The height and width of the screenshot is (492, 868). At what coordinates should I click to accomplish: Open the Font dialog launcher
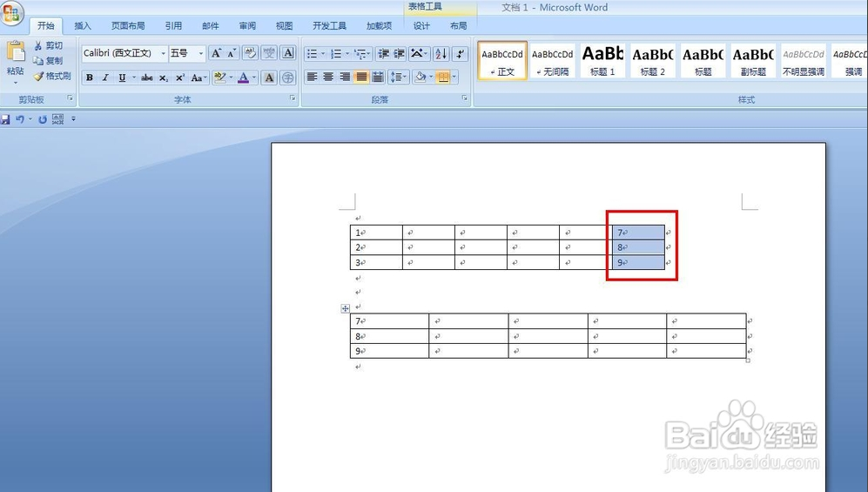pyautogui.click(x=293, y=98)
